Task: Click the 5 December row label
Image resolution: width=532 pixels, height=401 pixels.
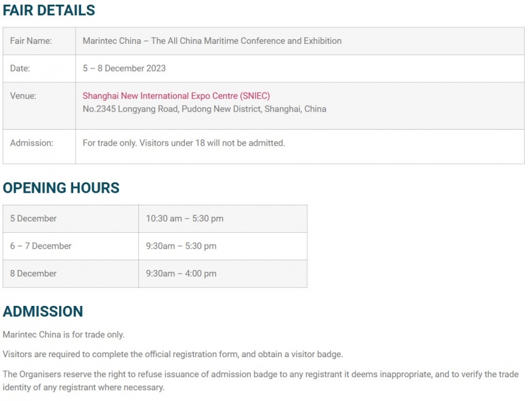Action: coord(33,219)
